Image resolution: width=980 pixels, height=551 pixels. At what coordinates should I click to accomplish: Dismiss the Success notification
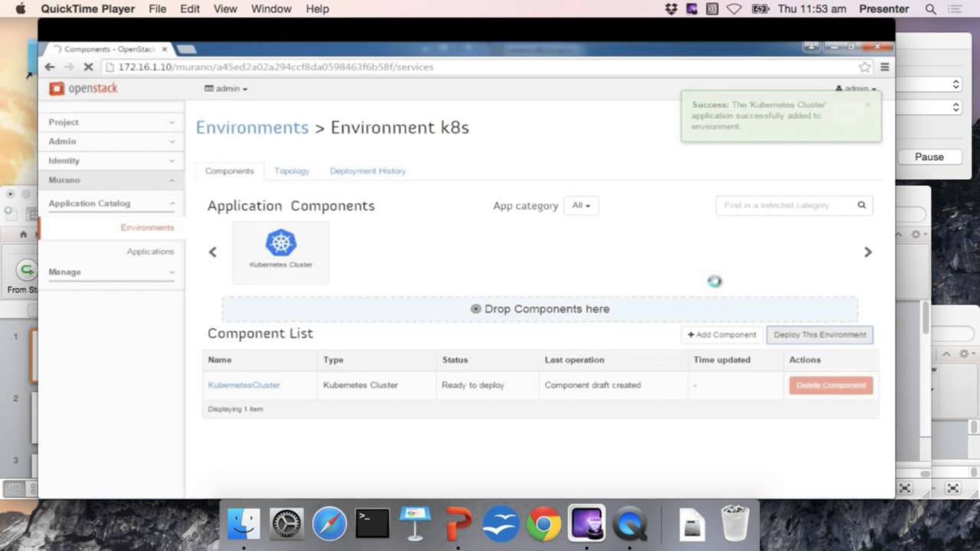click(867, 105)
